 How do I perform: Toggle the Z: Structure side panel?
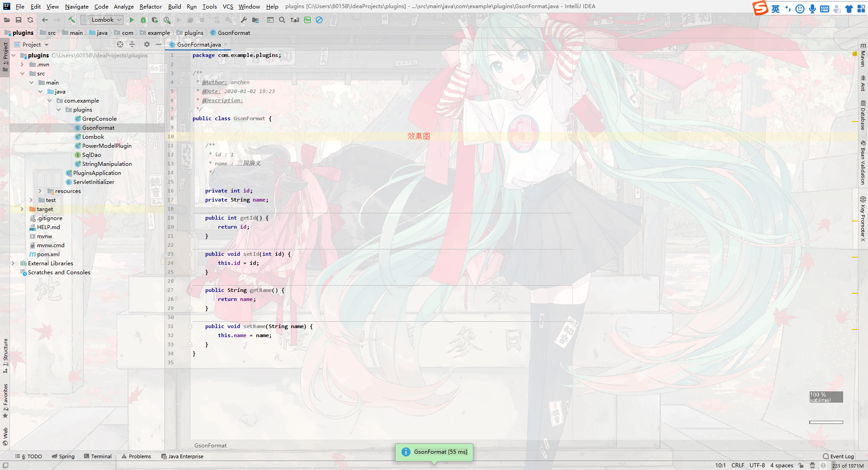click(5, 356)
